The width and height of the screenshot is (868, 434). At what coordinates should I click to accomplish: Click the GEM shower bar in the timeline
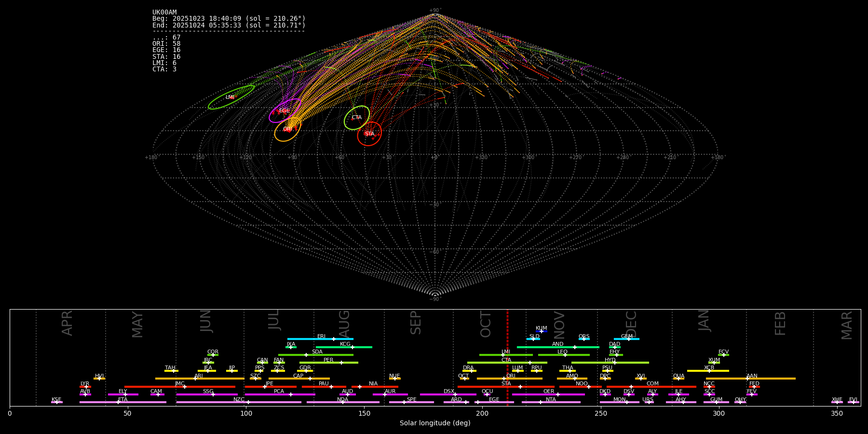tap(626, 339)
